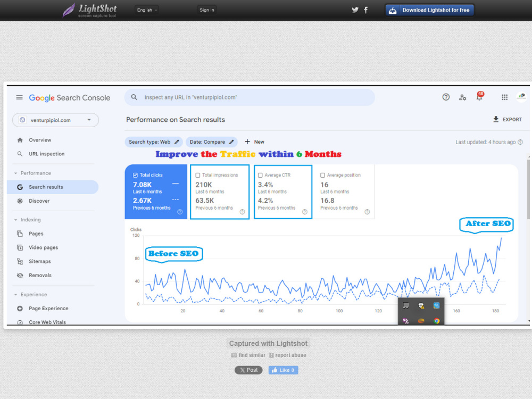Click help icon in Average position card
Screen dimensions: 532x399
367,212
